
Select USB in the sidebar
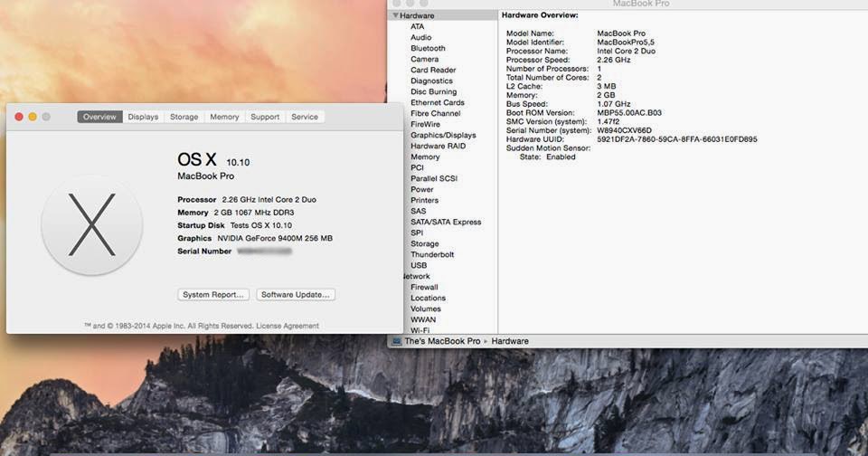[419, 265]
